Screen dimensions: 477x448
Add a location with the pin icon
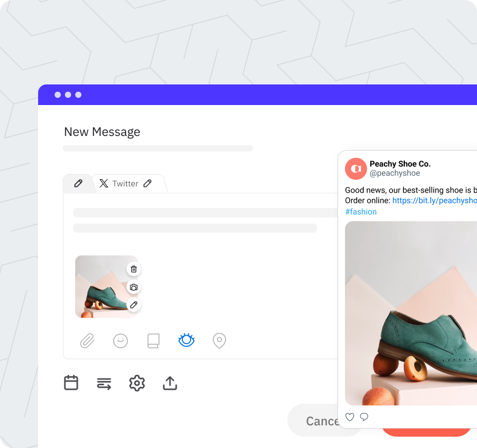coord(219,341)
